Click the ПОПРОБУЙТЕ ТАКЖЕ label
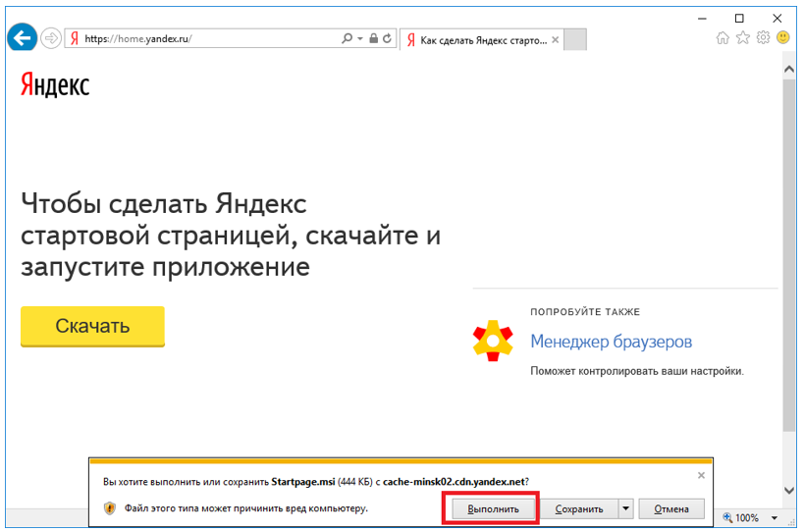This screenshot has height=532, width=804. click(x=585, y=311)
